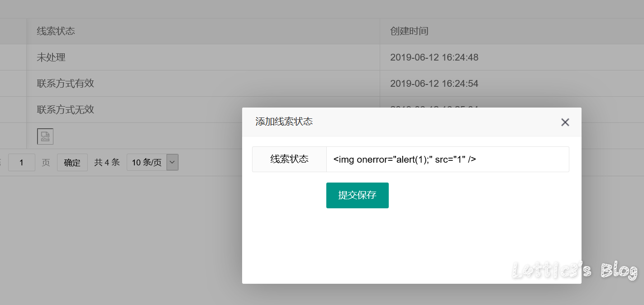Click timestamp 2019-06-12 16:24:48
Viewport: 644px width, 305px height.
pos(434,57)
